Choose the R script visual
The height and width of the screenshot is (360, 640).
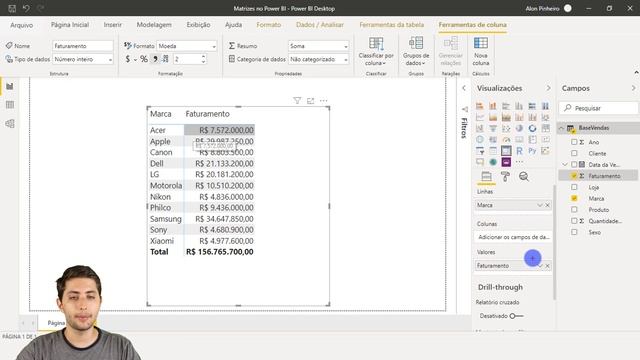click(519, 151)
